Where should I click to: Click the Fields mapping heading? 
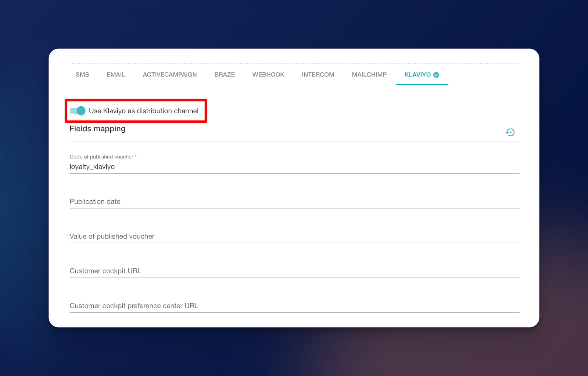(x=97, y=129)
